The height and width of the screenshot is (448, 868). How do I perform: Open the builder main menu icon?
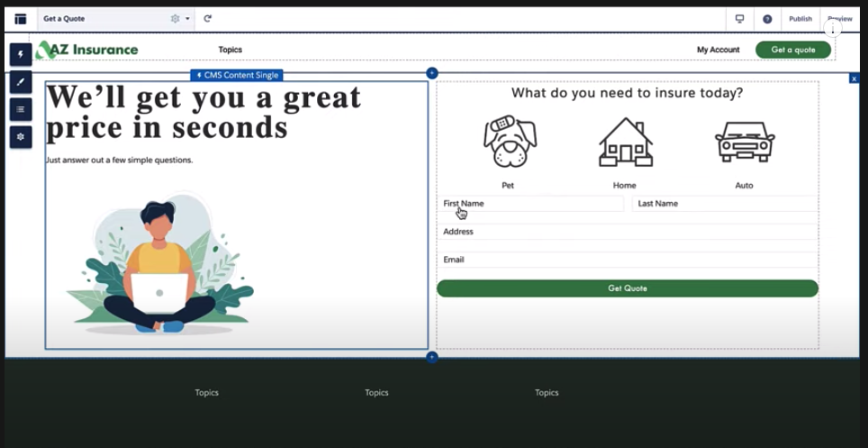point(21,19)
